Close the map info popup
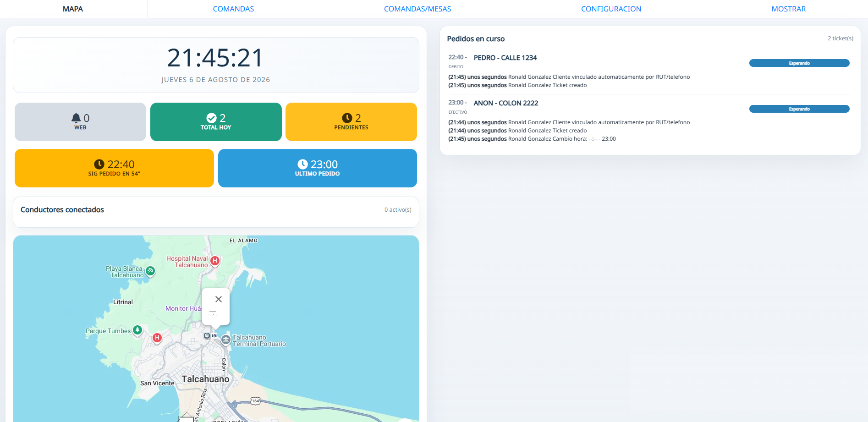Viewport: 868px width, 422px height. (219, 299)
